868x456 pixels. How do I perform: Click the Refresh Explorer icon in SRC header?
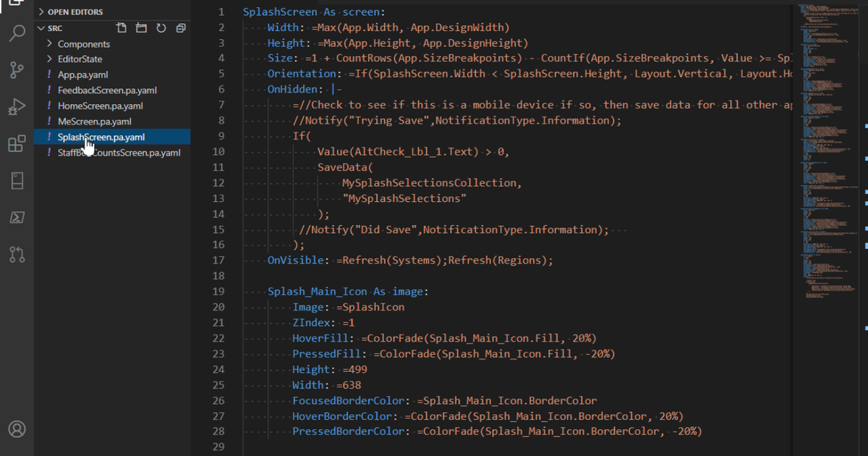(x=161, y=28)
